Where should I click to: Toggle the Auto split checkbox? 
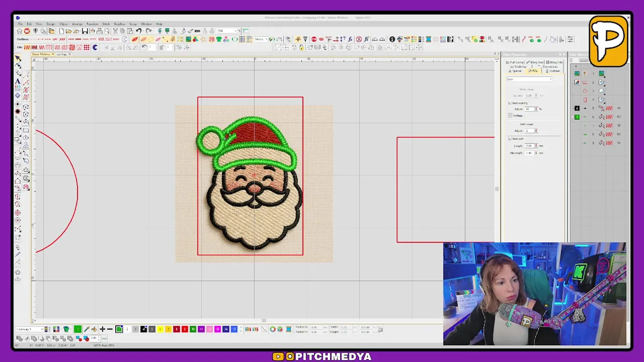[x=510, y=139]
